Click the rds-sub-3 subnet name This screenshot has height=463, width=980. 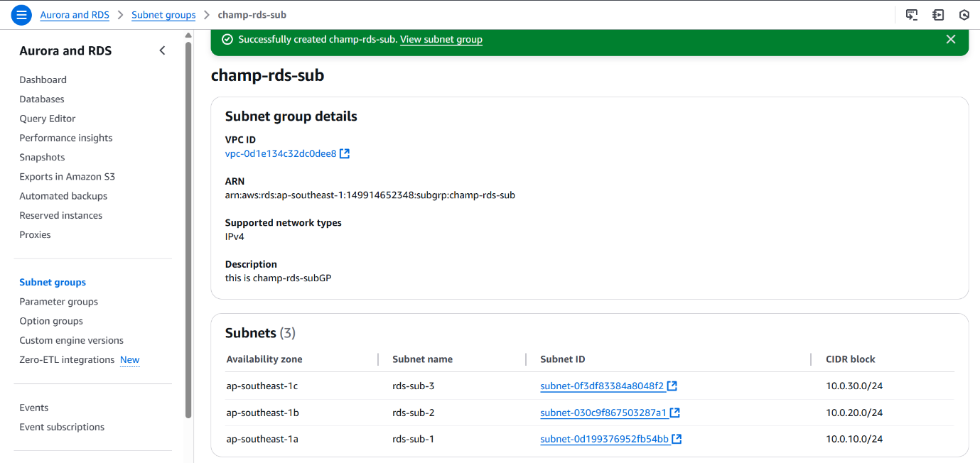click(x=414, y=386)
